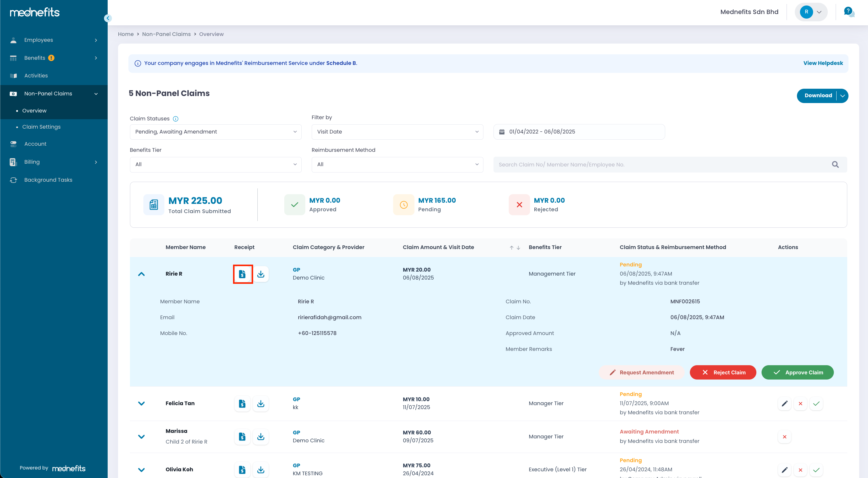
Task: Click the search magnifier icon
Action: tap(835, 164)
